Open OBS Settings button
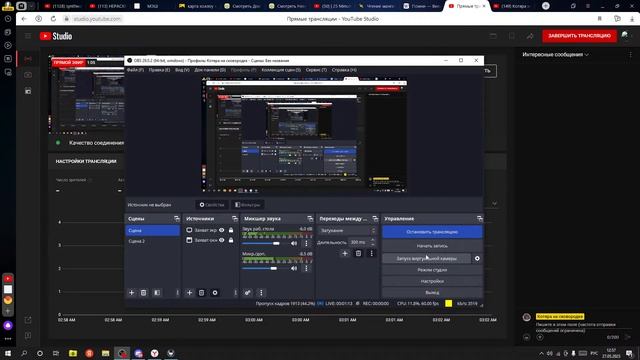The width and height of the screenshot is (640, 360). click(432, 281)
